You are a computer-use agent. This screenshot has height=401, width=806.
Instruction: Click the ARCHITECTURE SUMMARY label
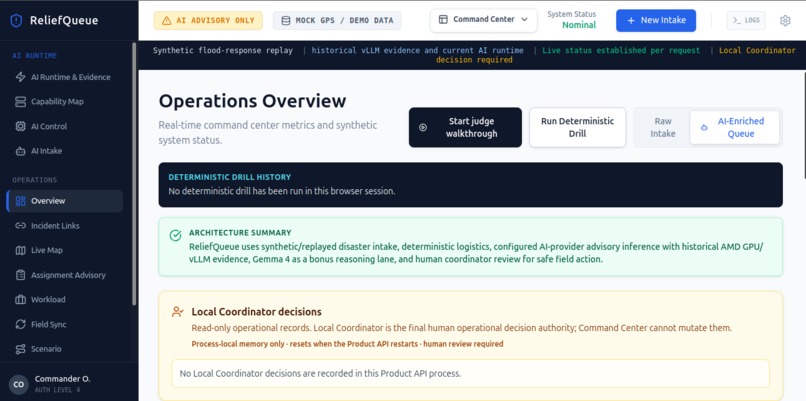pyautogui.click(x=240, y=232)
